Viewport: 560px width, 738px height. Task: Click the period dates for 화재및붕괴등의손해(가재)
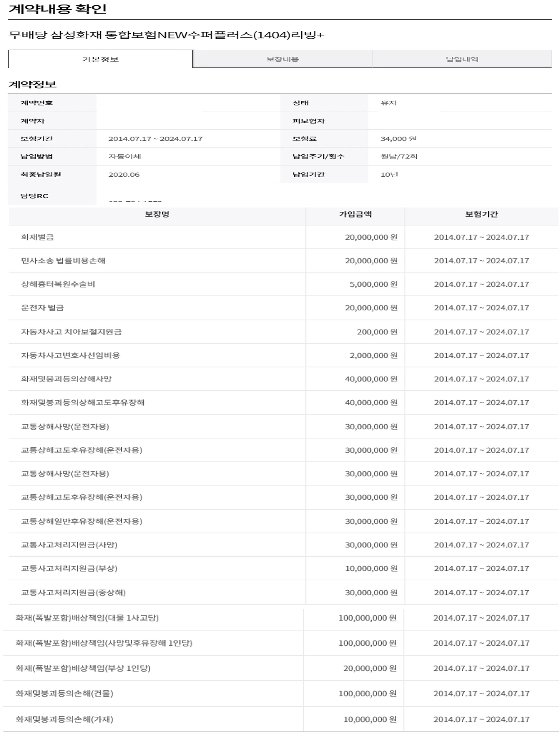(x=481, y=719)
